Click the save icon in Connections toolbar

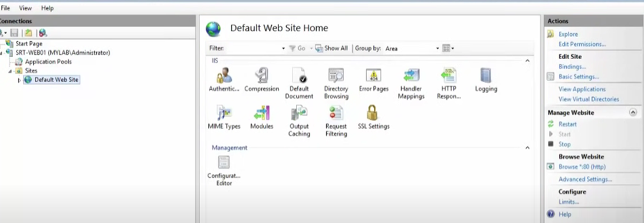(14, 33)
